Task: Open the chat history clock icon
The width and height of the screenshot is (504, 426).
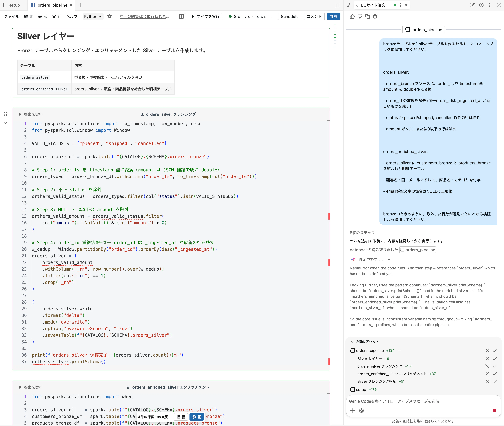Action: [481, 5]
